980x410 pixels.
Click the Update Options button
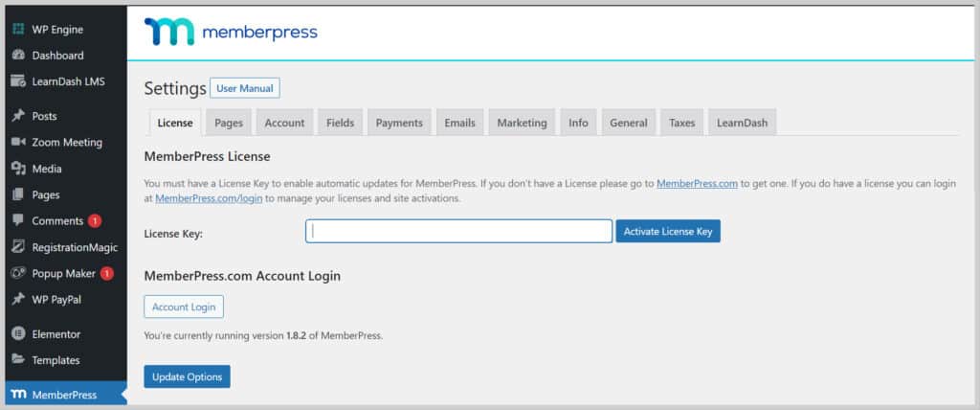coord(187,376)
